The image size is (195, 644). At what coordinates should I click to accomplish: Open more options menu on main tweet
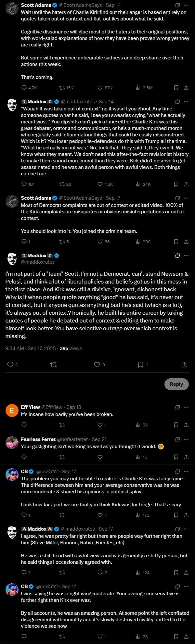pyautogui.click(x=186, y=256)
